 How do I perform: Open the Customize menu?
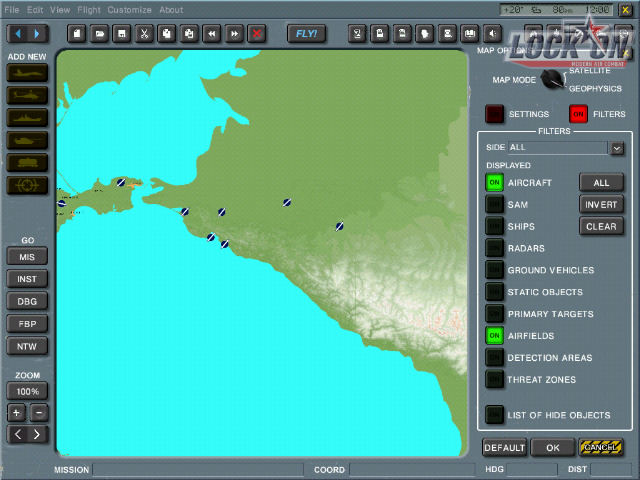(129, 10)
